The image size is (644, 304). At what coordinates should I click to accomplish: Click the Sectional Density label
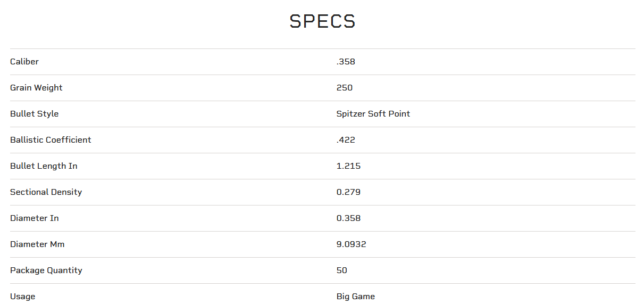pyautogui.click(x=46, y=192)
